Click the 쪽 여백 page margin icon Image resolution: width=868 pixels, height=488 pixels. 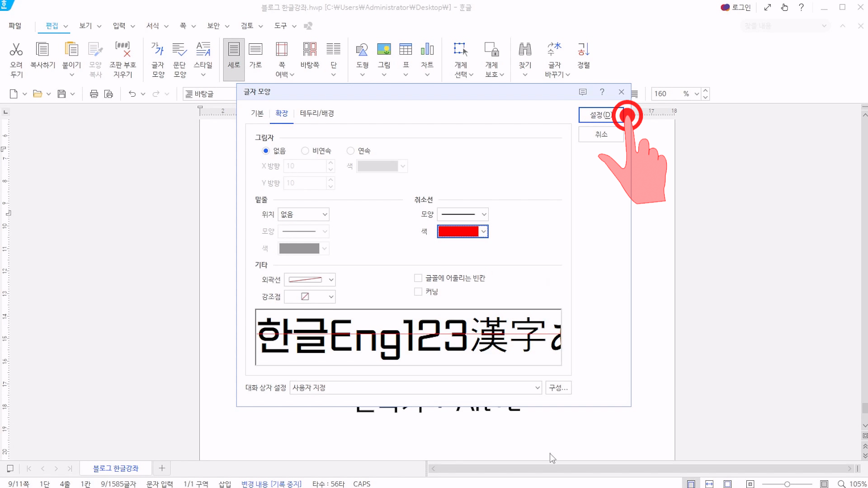(x=282, y=50)
